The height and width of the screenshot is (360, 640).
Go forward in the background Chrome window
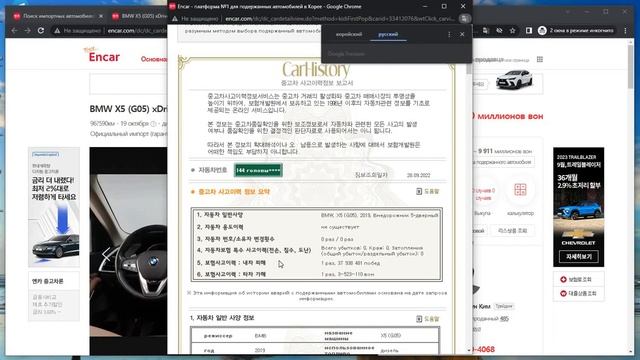tap(27, 31)
